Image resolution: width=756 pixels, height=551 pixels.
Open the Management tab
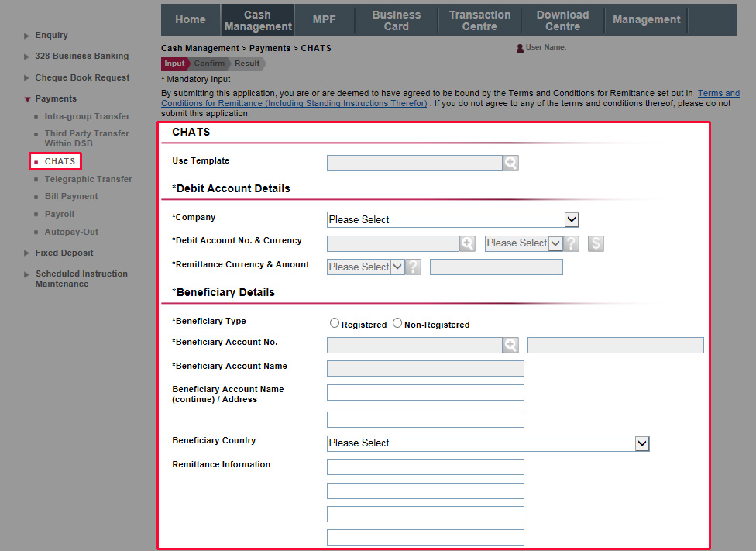647,20
